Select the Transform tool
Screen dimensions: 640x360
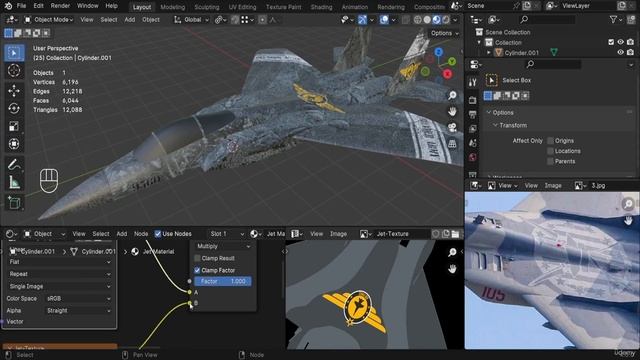tap(14, 144)
